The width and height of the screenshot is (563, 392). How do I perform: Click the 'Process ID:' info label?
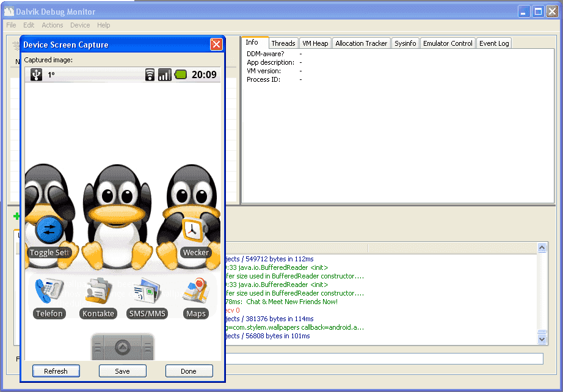pyautogui.click(x=264, y=80)
